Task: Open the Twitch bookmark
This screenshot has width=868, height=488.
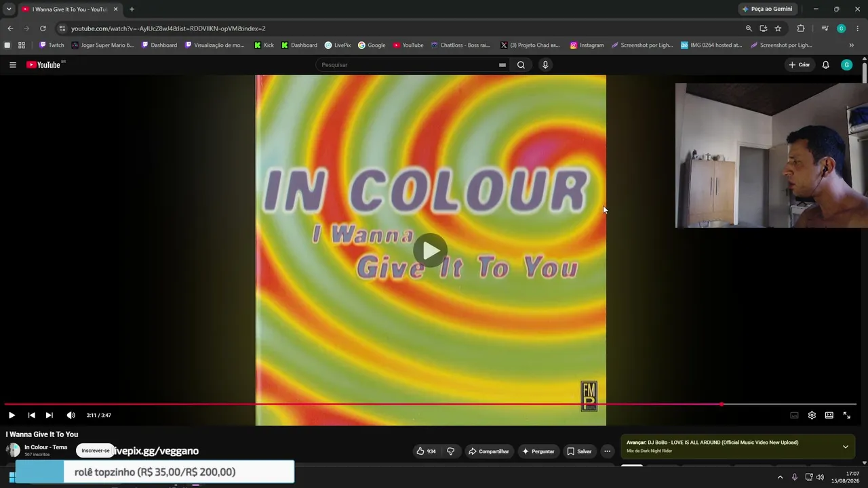Action: point(52,45)
